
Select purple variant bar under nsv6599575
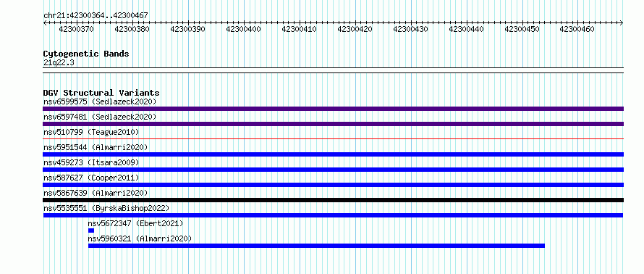coord(333,109)
